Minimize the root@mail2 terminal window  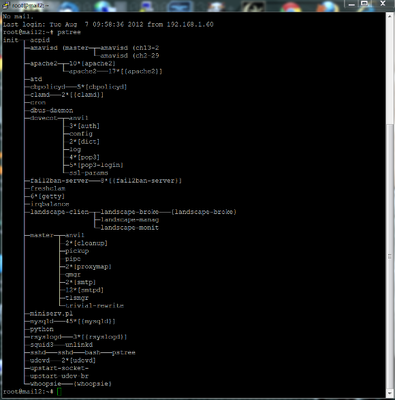tap(352, 4)
